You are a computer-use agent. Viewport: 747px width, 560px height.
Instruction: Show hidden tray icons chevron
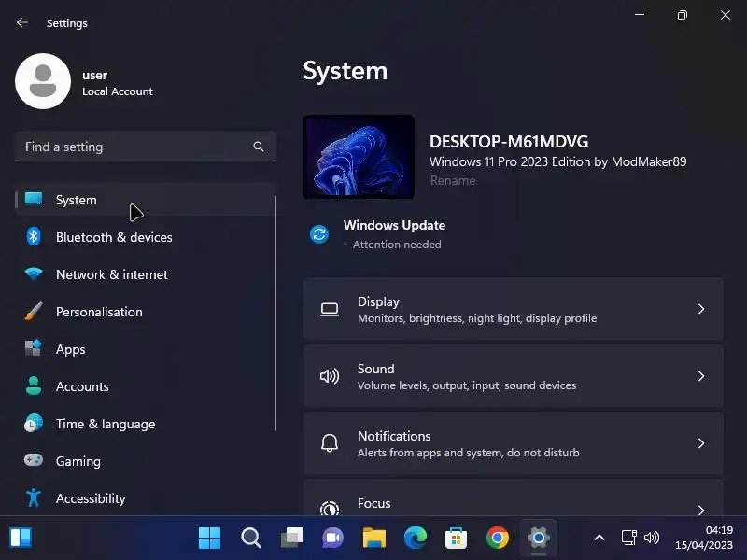599,539
